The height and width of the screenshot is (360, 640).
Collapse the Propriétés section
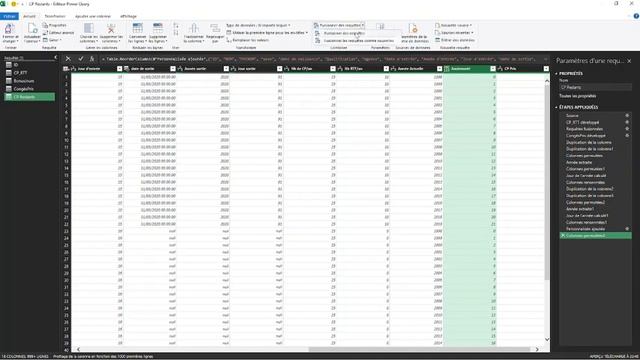point(556,73)
